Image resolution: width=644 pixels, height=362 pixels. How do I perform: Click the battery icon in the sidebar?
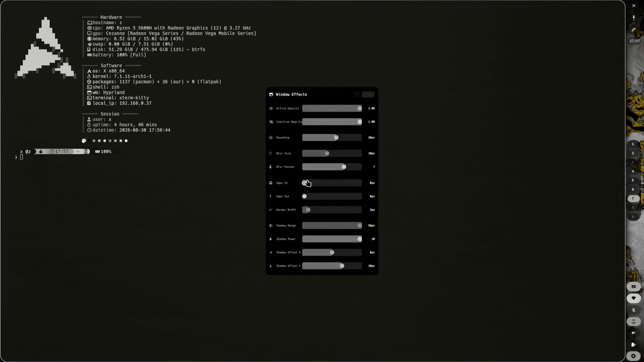pyautogui.click(x=633, y=344)
